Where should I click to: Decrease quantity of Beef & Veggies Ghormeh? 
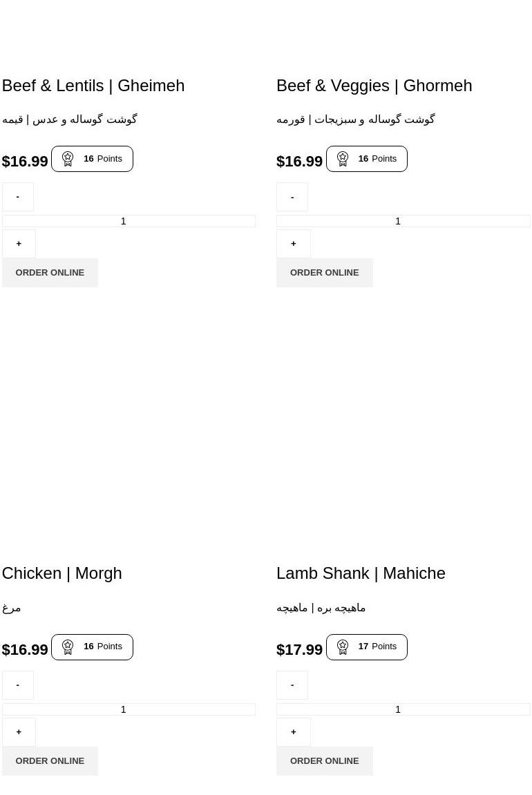292,197
